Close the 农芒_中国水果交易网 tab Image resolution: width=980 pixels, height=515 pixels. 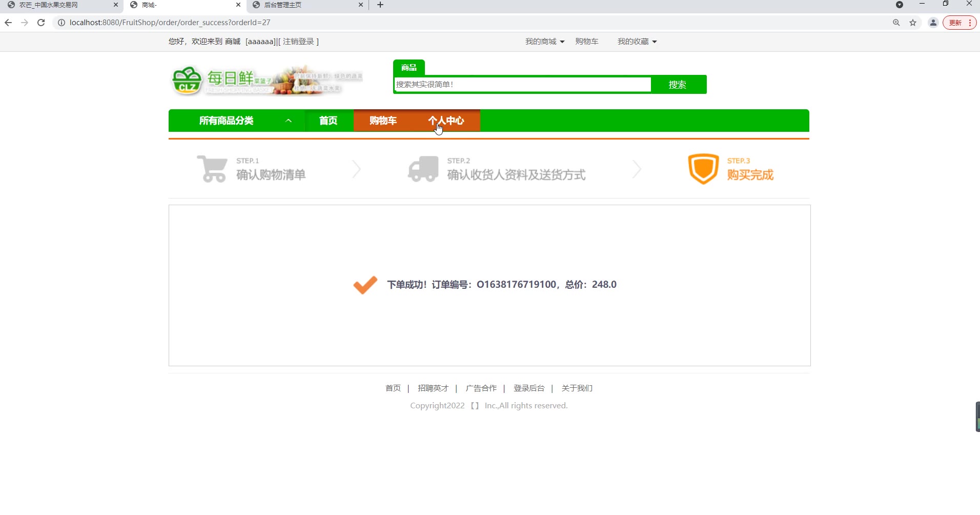point(115,5)
